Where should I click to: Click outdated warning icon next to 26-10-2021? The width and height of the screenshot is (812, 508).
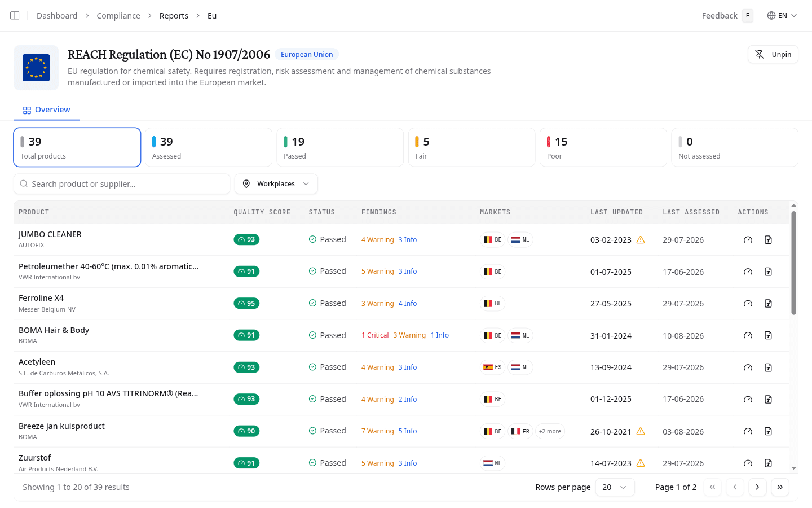641,431
